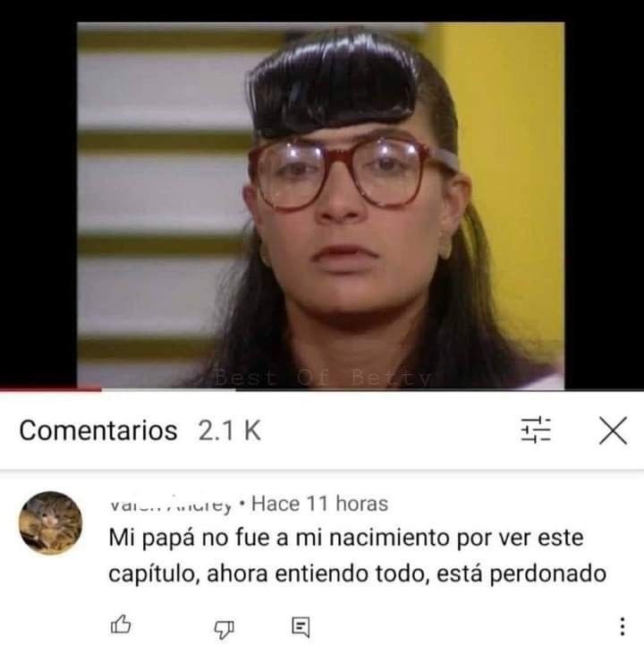Screen dimensions: 644x654
Task: Close the Comentarios panel with X
Action: 613,430
